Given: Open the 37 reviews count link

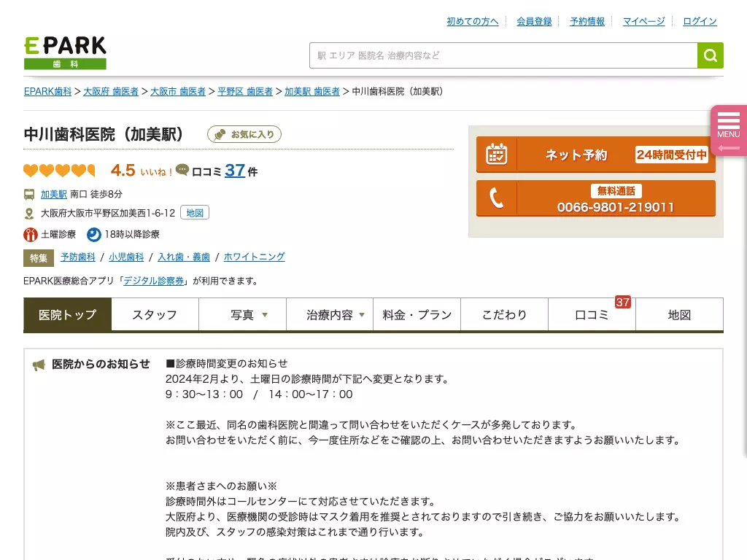Looking at the screenshot, I should click(x=235, y=170).
